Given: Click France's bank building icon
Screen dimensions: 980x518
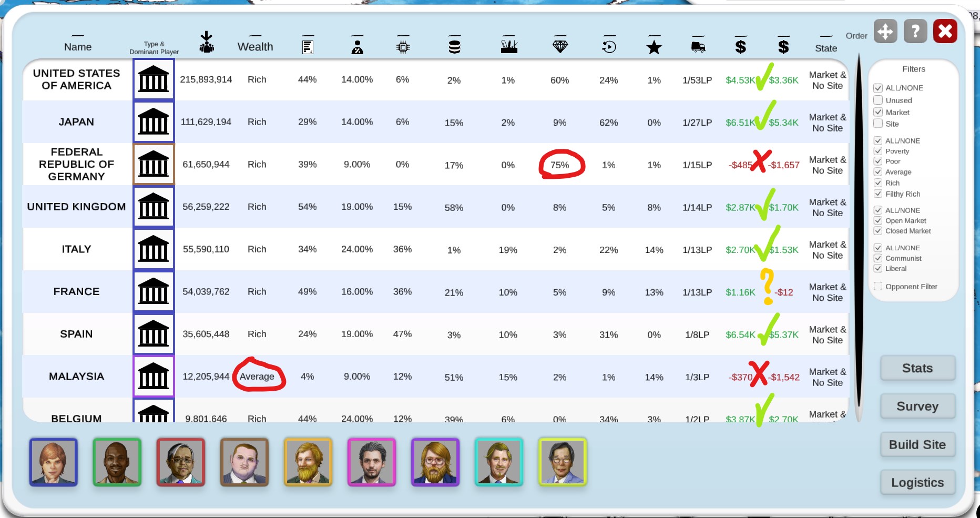Looking at the screenshot, I should click(154, 291).
